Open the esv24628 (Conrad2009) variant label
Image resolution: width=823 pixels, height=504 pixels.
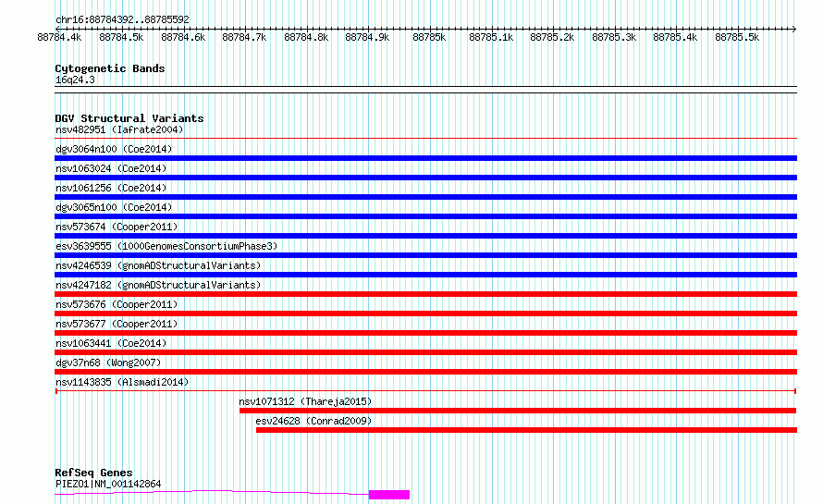(313, 421)
